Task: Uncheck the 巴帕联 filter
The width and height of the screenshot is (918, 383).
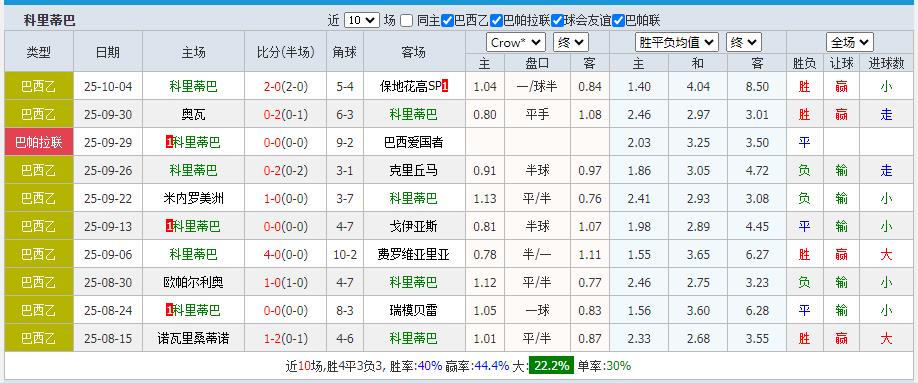Action: point(618,20)
